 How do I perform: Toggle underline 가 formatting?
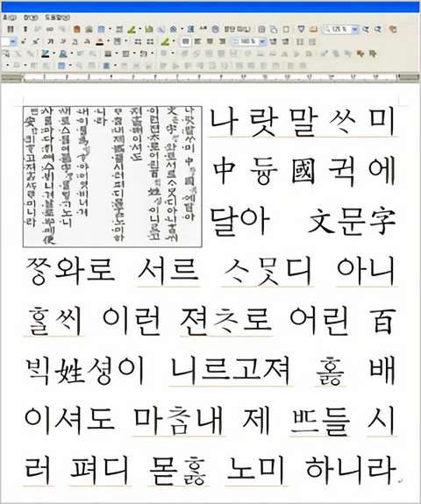pos(75,41)
